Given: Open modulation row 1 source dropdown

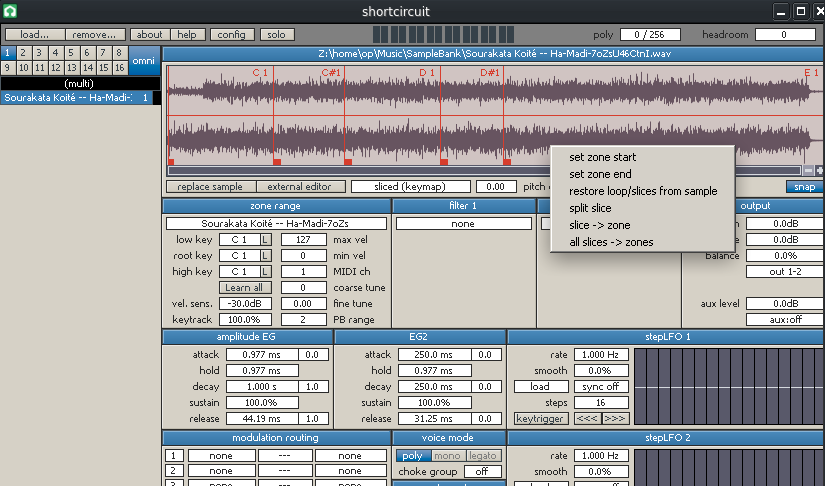Looking at the screenshot, I should [x=222, y=455].
